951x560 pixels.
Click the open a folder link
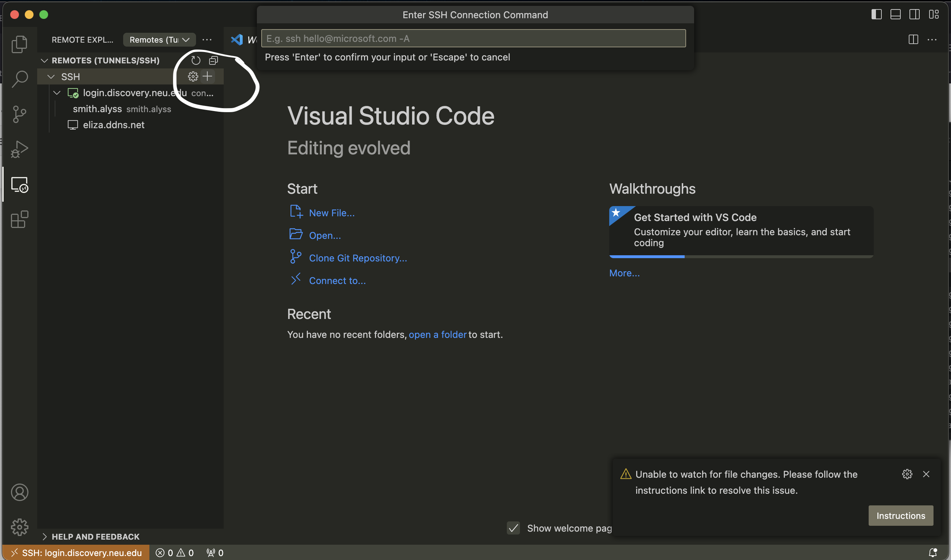(437, 335)
